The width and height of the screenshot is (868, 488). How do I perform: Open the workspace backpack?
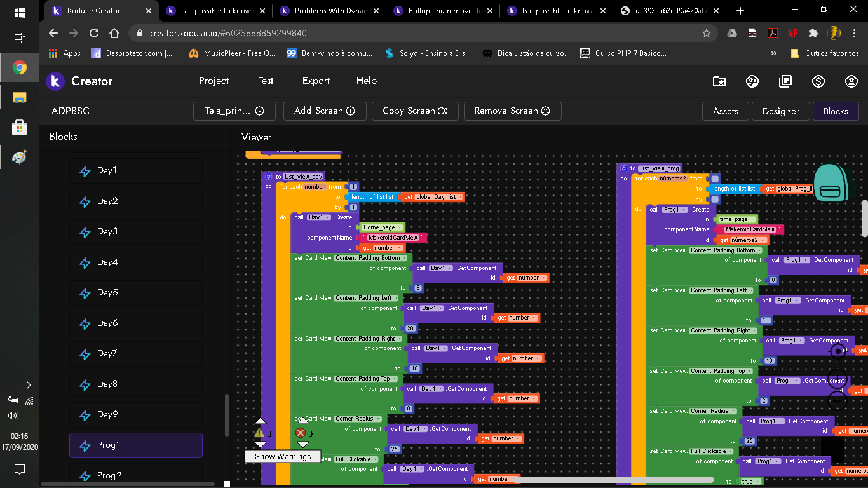pos(831,183)
